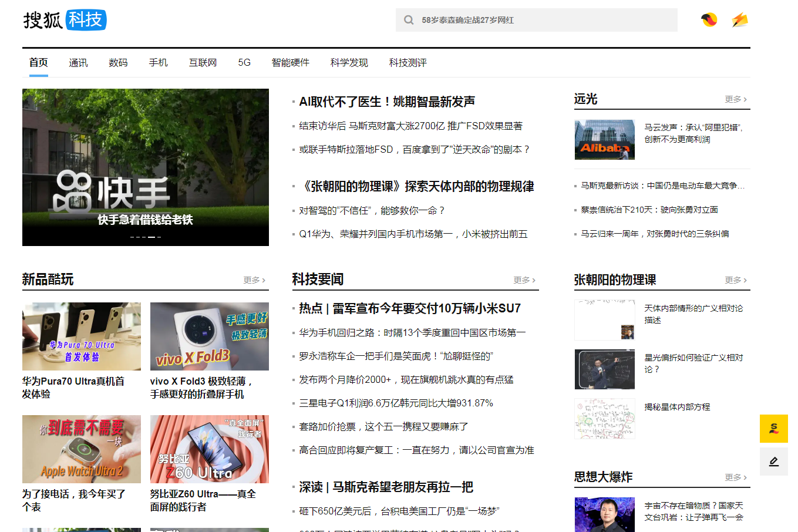Open the 智能硬件 tab
The width and height of the screenshot is (798, 532).
[290, 62]
